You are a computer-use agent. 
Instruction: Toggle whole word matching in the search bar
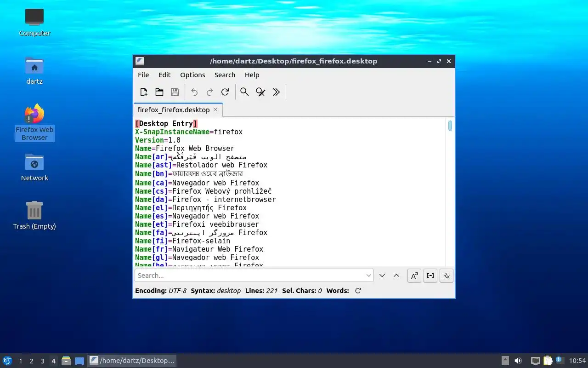point(430,276)
